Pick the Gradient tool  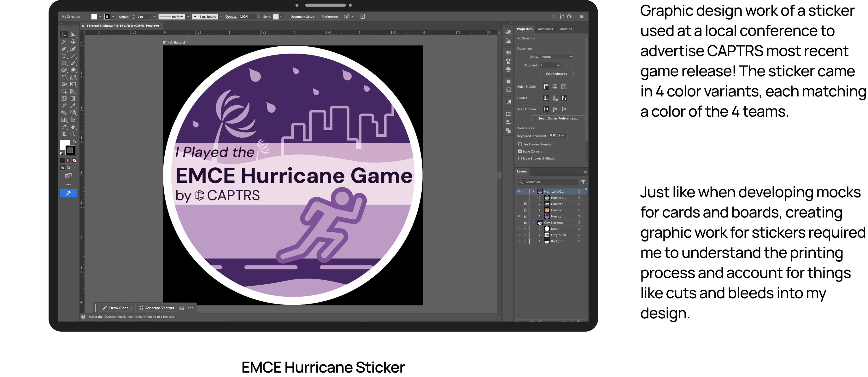pos(73,98)
